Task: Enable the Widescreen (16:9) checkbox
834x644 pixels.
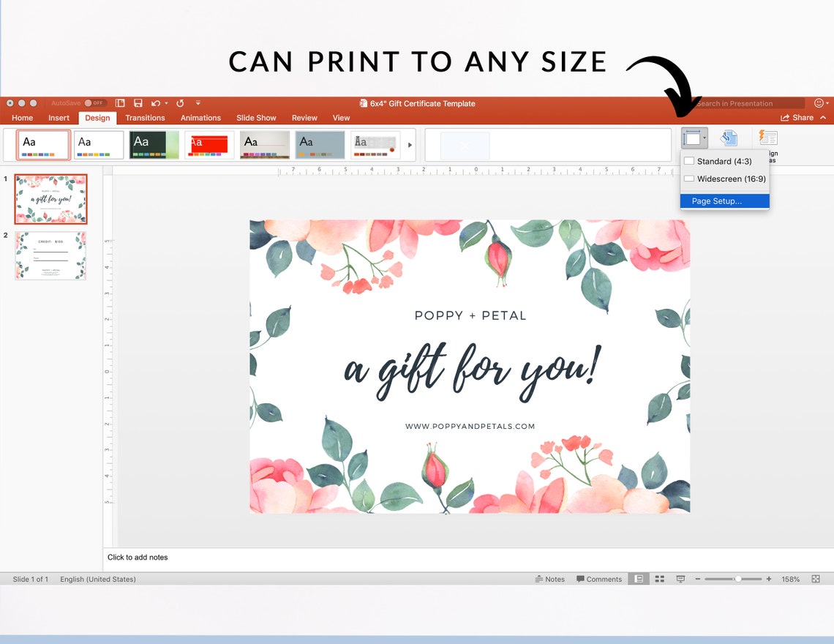Action: click(688, 179)
